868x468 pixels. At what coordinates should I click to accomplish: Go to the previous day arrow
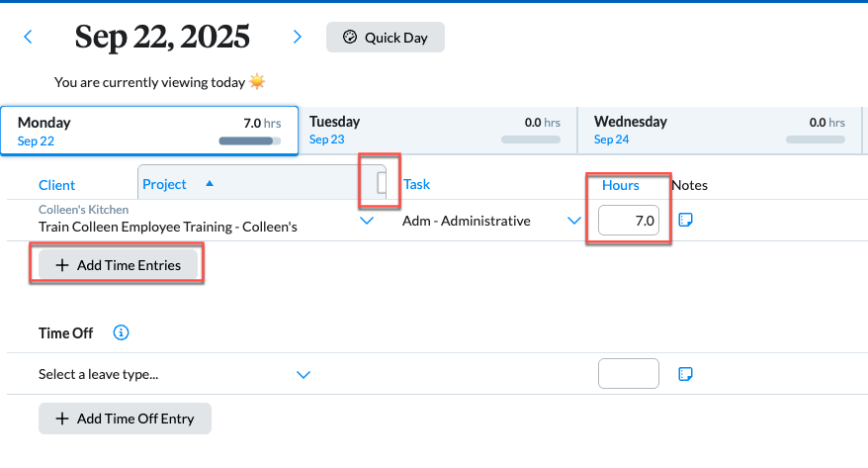pos(28,38)
